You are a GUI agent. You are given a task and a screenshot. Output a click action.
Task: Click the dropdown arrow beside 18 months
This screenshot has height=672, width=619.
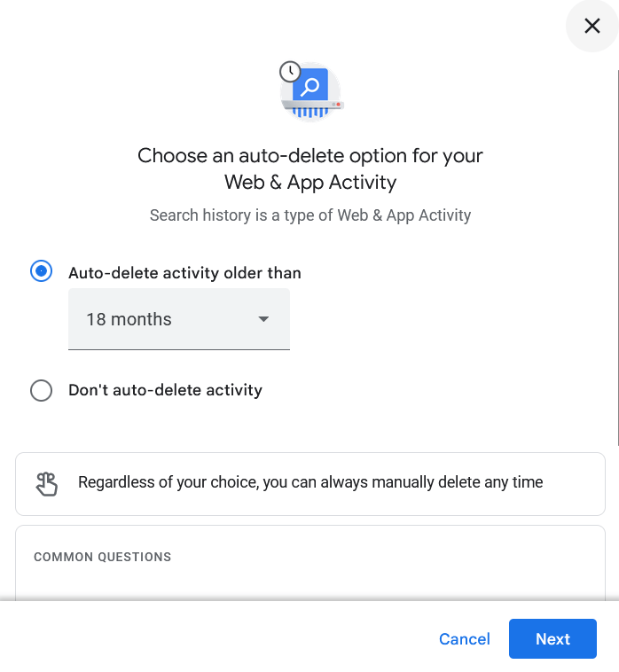(263, 319)
